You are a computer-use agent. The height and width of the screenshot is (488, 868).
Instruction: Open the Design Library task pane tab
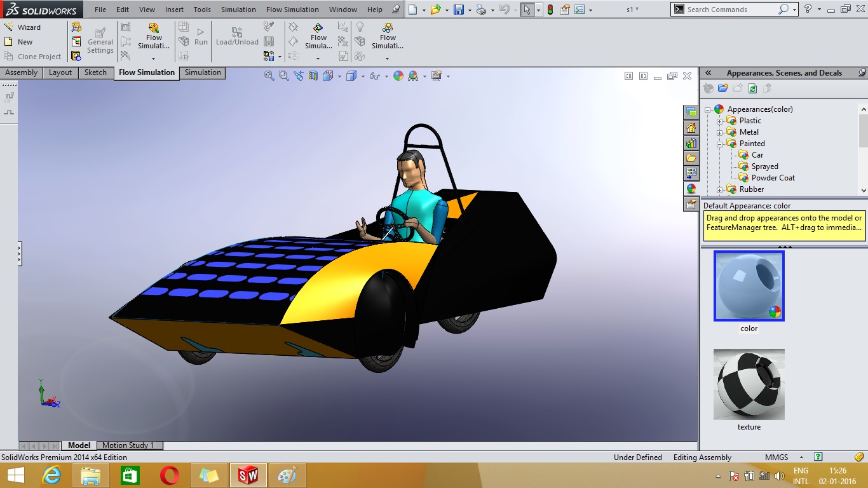(691, 143)
